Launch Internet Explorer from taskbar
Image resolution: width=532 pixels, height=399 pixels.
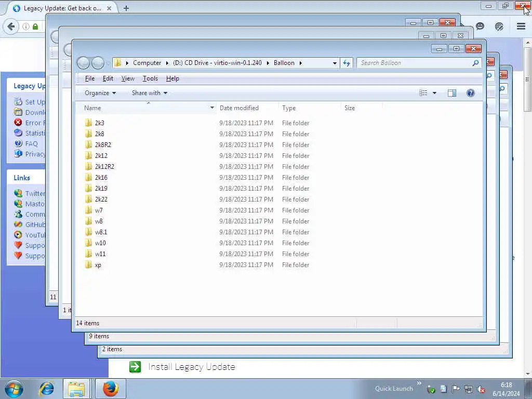coord(46,389)
